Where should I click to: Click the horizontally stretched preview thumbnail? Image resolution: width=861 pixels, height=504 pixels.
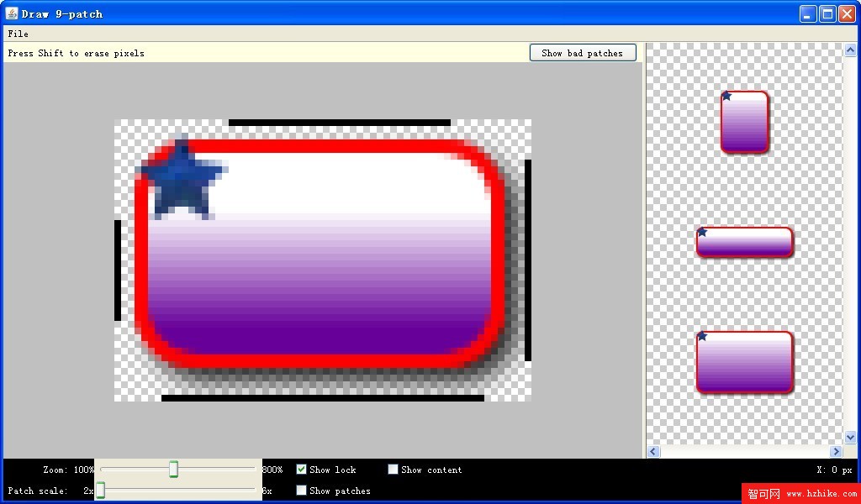point(745,242)
